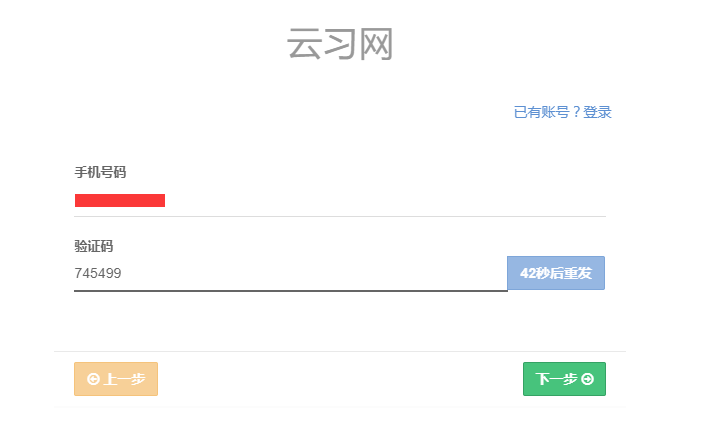Viewport: 701px width, 437px height.
Task: Open the 已有账号？登录 link
Action: [562, 112]
